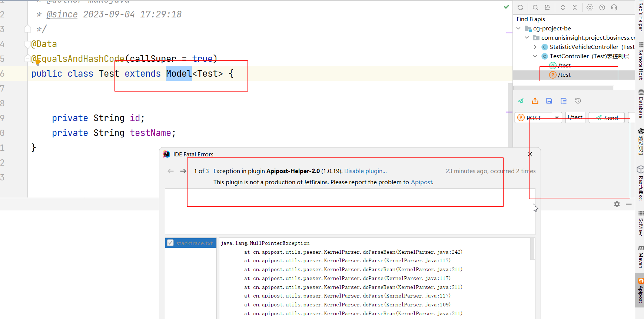Open the panel options gear near the minimize dash
644x319 pixels.
click(x=617, y=204)
